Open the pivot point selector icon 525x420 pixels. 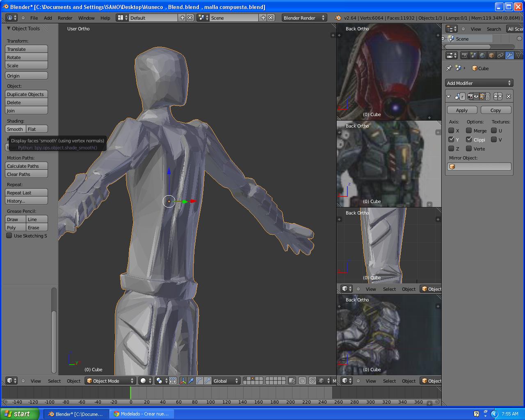pyautogui.click(x=161, y=381)
